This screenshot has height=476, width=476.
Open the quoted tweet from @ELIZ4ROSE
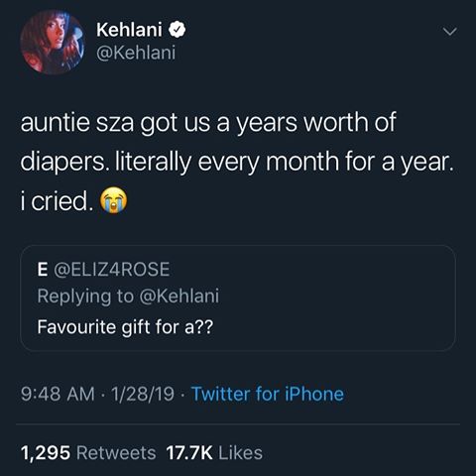238,298
